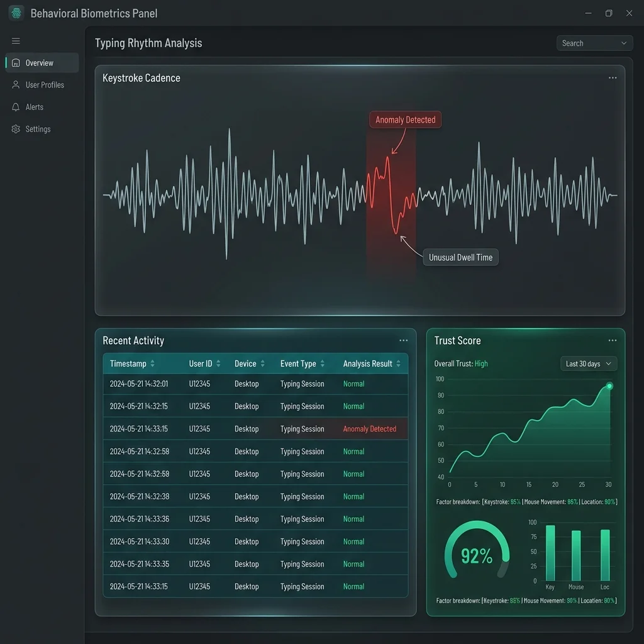Select row with timestamp 14:32:15

coord(255,406)
